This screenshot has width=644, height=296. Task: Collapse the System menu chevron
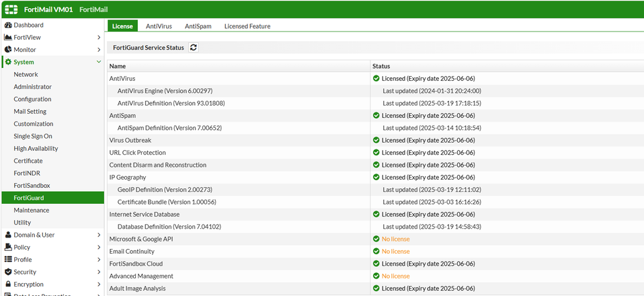tap(99, 62)
